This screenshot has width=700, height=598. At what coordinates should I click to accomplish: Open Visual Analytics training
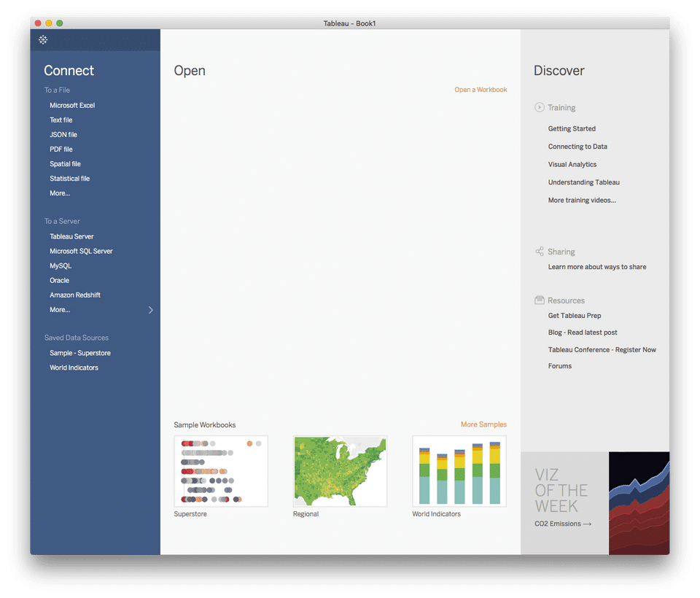point(572,164)
